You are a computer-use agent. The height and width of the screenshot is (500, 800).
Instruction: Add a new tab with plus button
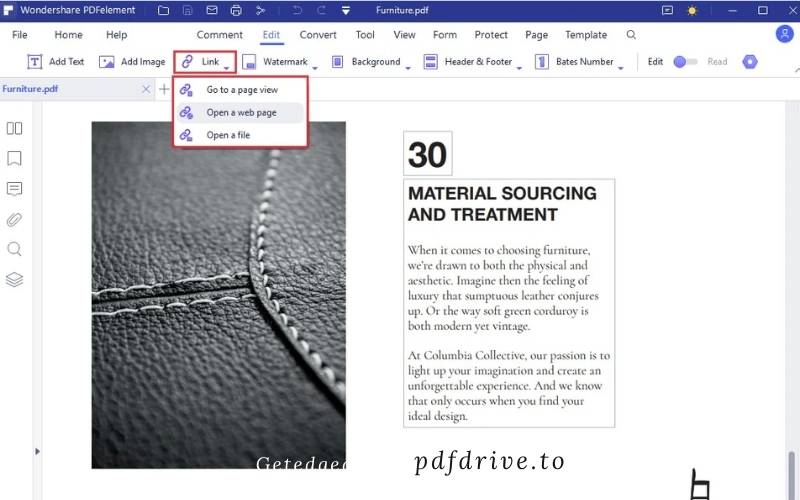pyautogui.click(x=164, y=89)
